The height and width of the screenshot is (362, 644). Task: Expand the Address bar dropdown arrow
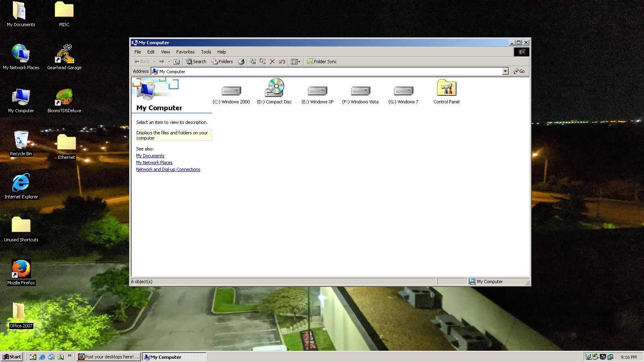[505, 71]
